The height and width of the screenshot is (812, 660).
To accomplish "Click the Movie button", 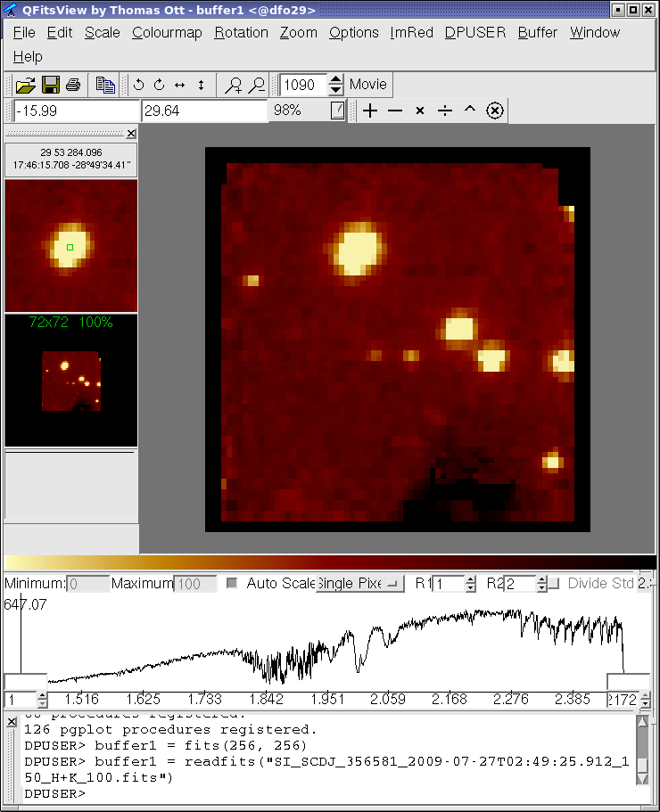I will (x=367, y=85).
